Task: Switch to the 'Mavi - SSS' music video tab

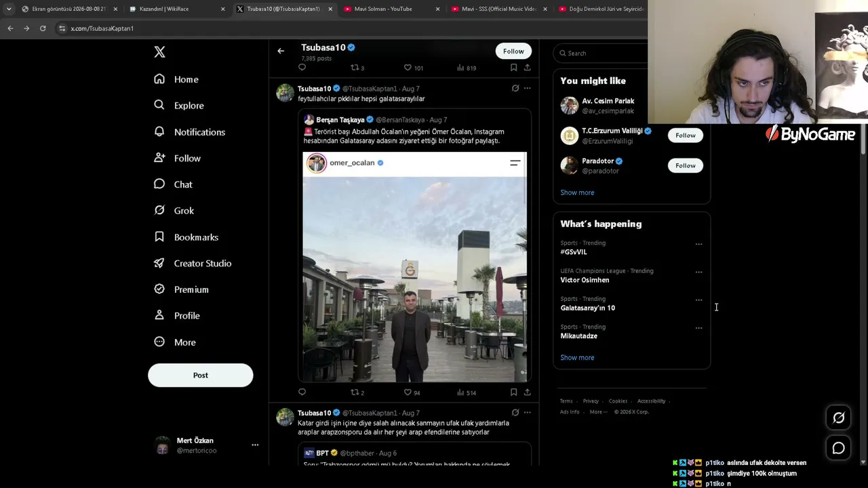Action: 500,9
